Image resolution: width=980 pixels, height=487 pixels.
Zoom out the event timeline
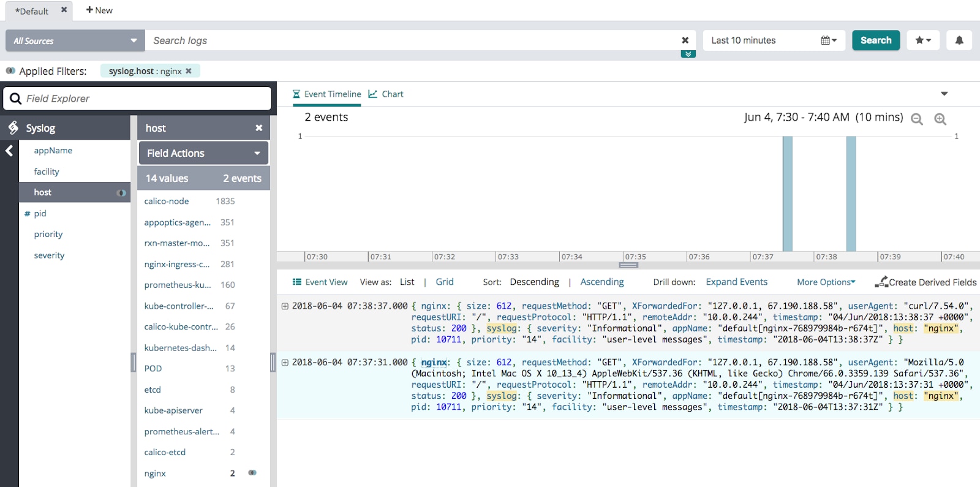click(916, 119)
